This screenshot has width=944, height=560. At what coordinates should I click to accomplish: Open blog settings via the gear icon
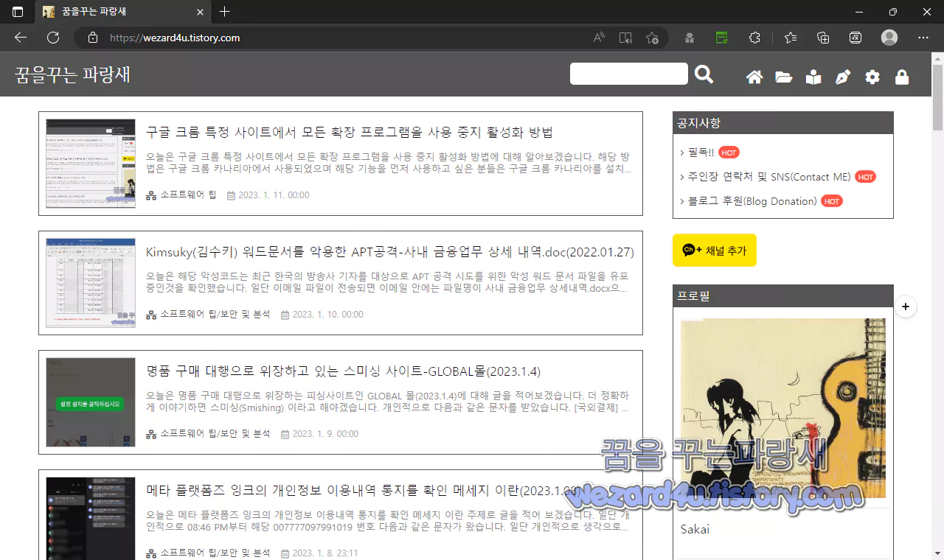coord(872,77)
